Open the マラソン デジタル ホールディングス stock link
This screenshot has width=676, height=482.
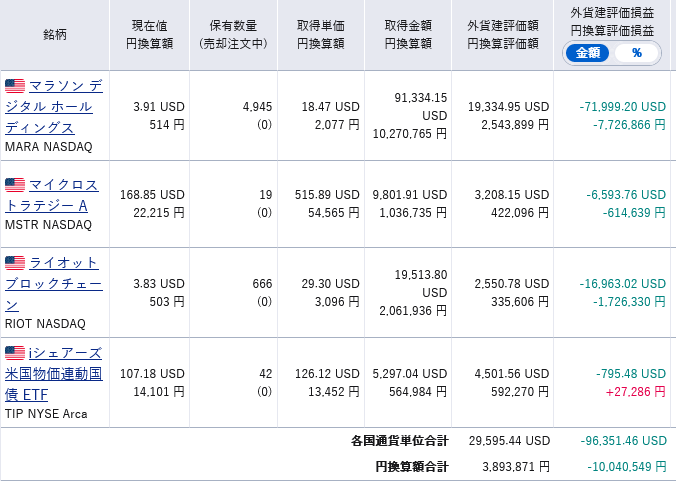53,107
